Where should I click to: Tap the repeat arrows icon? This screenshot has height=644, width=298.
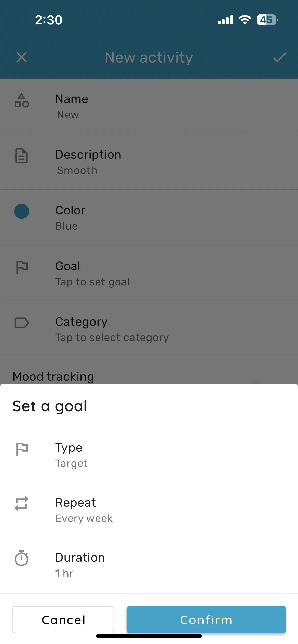(22, 504)
